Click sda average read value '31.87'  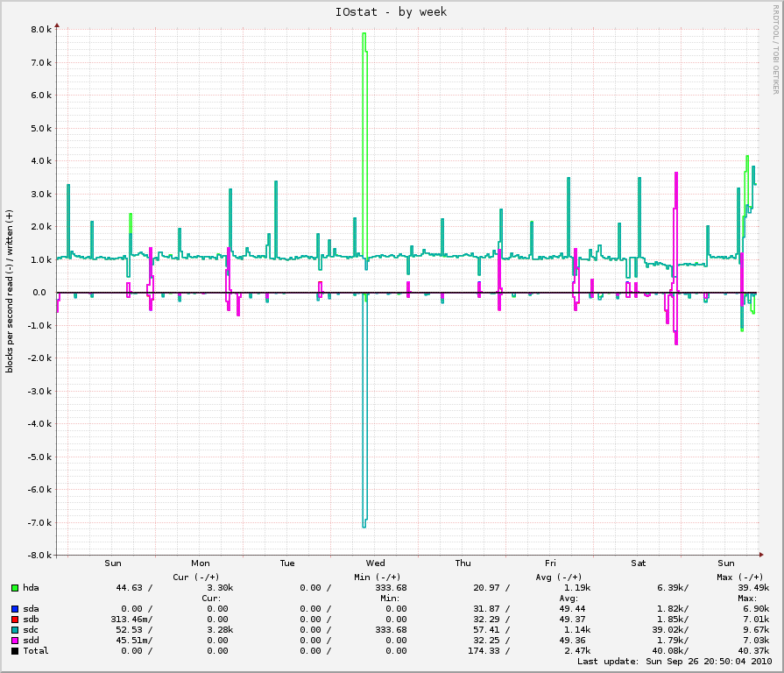pyautogui.click(x=486, y=609)
